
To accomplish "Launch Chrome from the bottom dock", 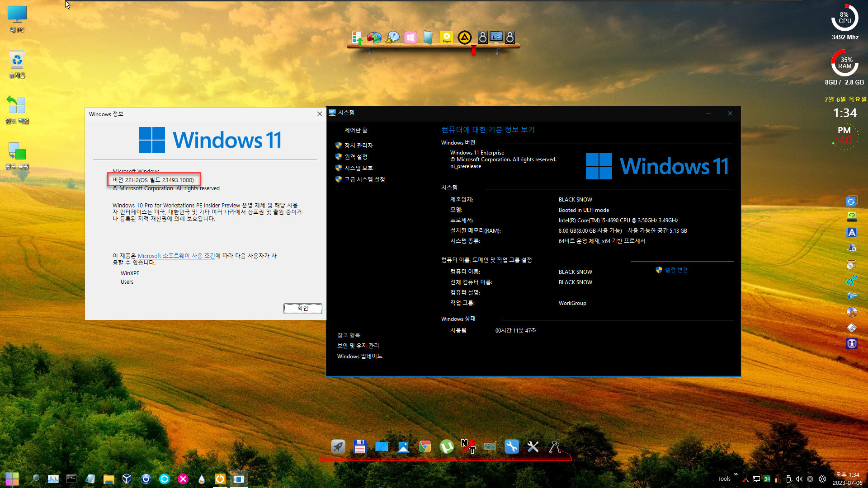I will (425, 447).
